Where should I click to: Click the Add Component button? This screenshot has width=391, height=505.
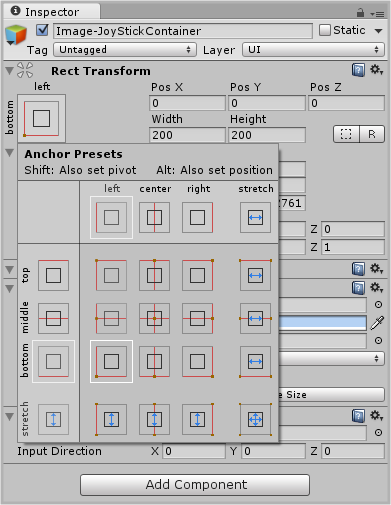click(x=195, y=485)
